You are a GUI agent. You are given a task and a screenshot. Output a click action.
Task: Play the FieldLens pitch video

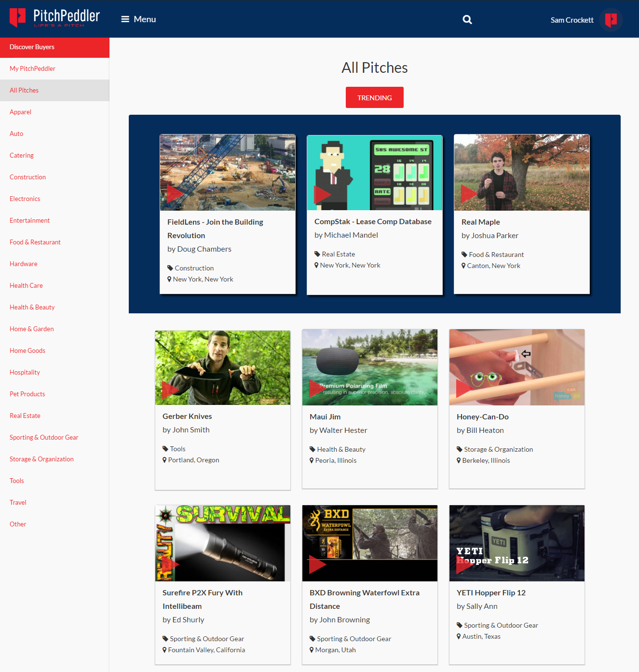pyautogui.click(x=175, y=194)
